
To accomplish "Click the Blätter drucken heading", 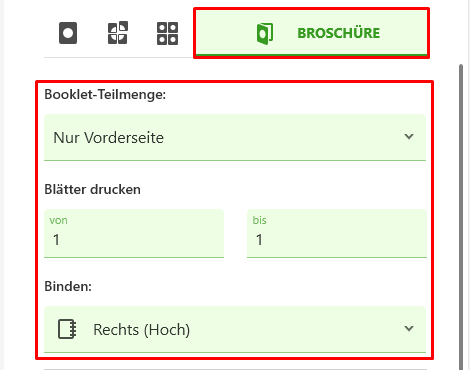I will 92,190.
